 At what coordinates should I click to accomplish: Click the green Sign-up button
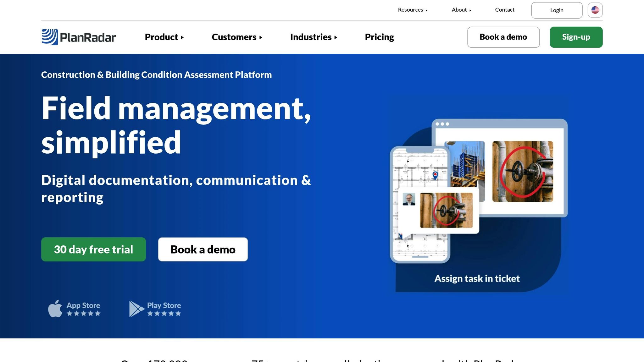[576, 37]
